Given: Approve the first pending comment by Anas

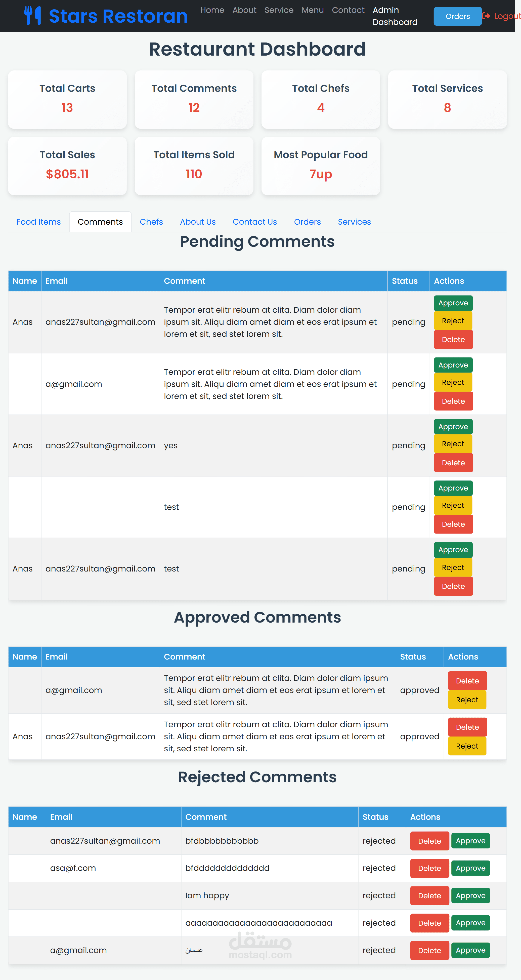Looking at the screenshot, I should 453,303.
